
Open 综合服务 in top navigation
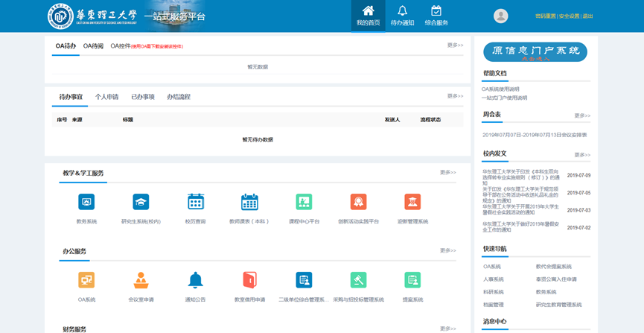tap(436, 16)
